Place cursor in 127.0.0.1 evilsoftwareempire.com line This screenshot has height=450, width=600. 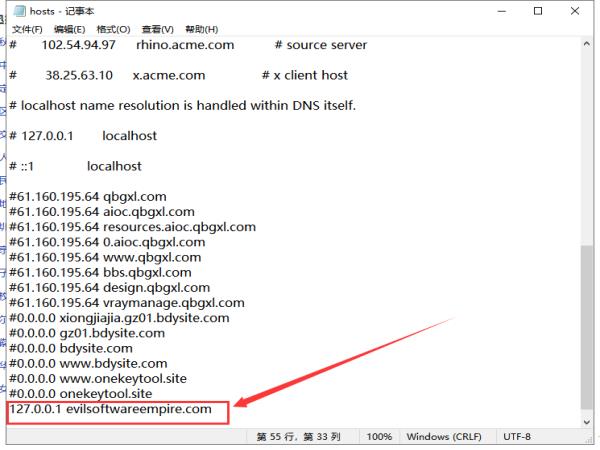tap(110, 409)
